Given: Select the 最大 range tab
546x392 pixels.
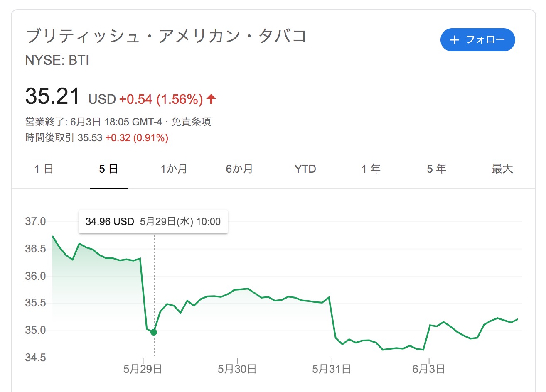Looking at the screenshot, I should coord(502,169).
